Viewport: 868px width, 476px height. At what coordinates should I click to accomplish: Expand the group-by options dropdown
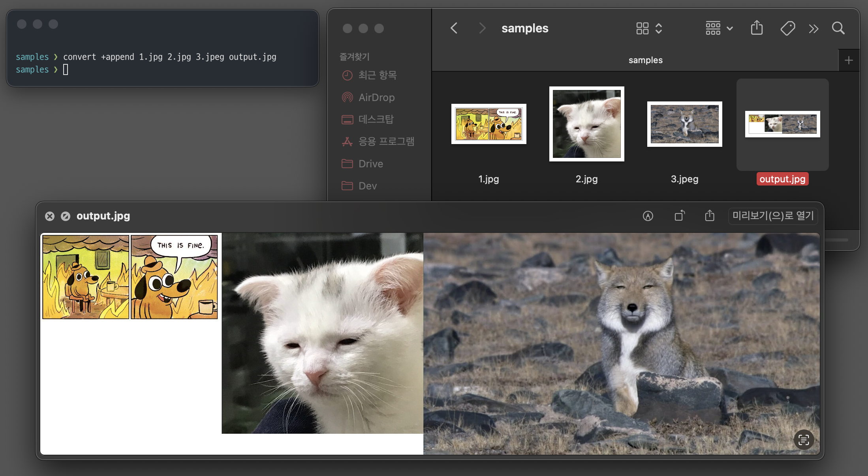click(x=719, y=28)
